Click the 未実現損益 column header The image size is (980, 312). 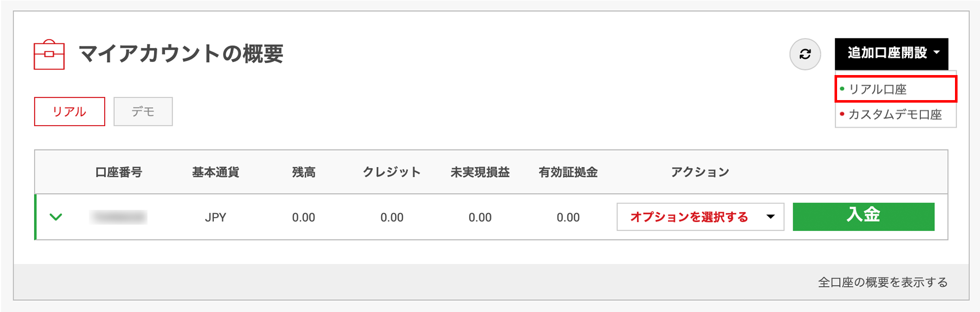pyautogui.click(x=480, y=172)
